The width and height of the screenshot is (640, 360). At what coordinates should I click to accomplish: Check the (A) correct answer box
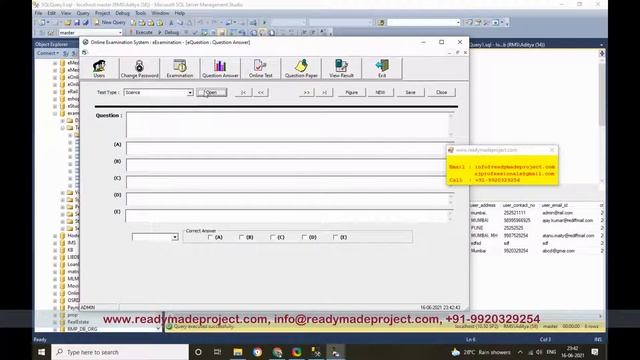pyautogui.click(x=210, y=237)
